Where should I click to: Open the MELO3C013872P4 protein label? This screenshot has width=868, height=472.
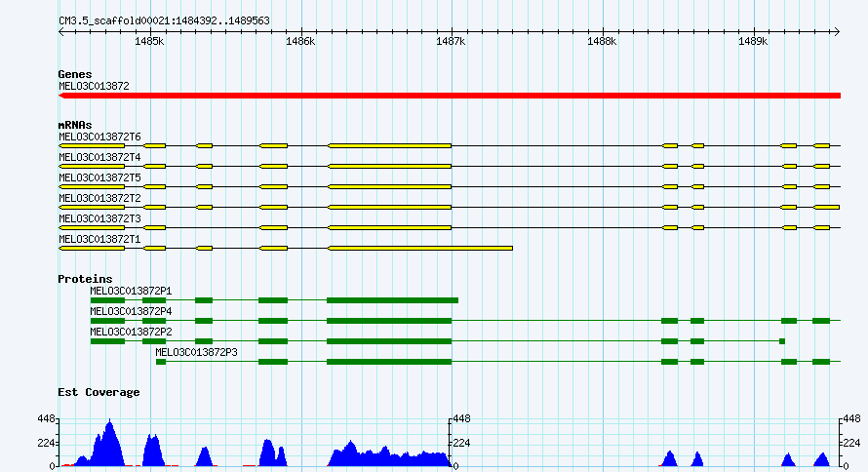click(x=132, y=311)
